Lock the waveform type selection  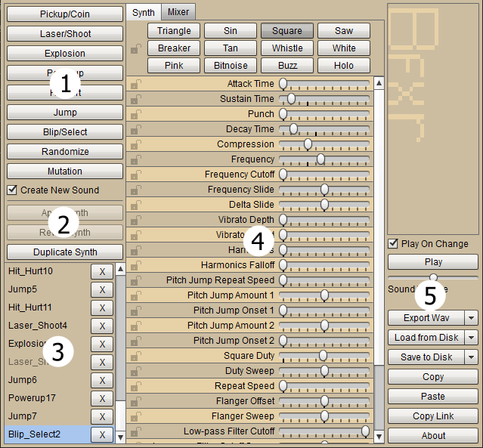tap(135, 49)
